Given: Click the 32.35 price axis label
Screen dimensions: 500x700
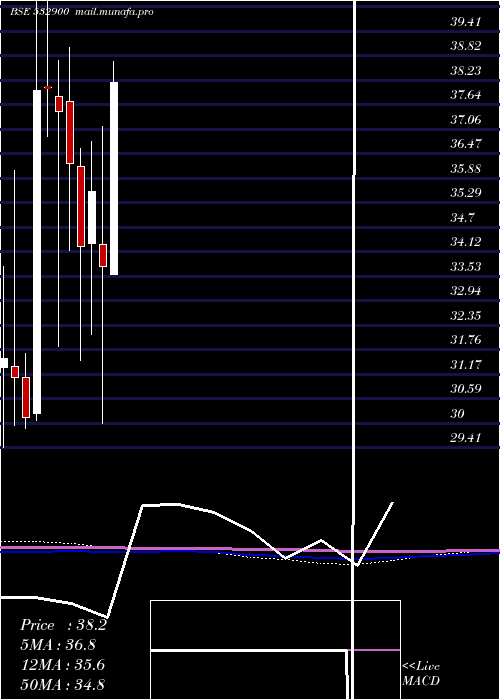Looking at the screenshot, I should click(466, 316).
